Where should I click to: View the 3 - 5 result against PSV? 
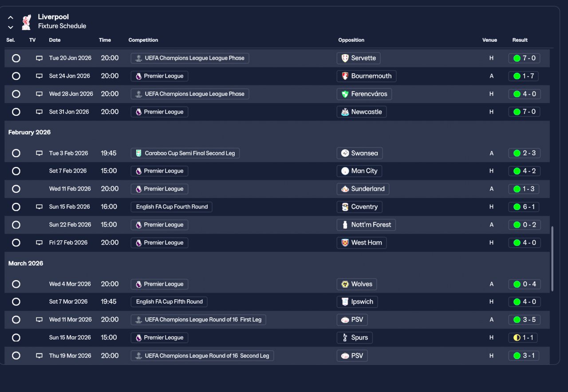tap(525, 320)
